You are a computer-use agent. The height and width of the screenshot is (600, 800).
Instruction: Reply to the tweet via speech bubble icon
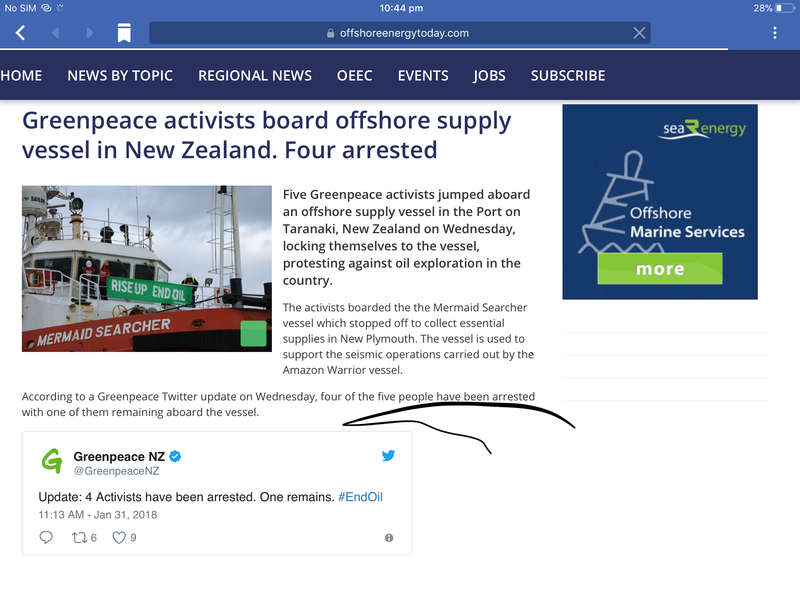(46, 537)
